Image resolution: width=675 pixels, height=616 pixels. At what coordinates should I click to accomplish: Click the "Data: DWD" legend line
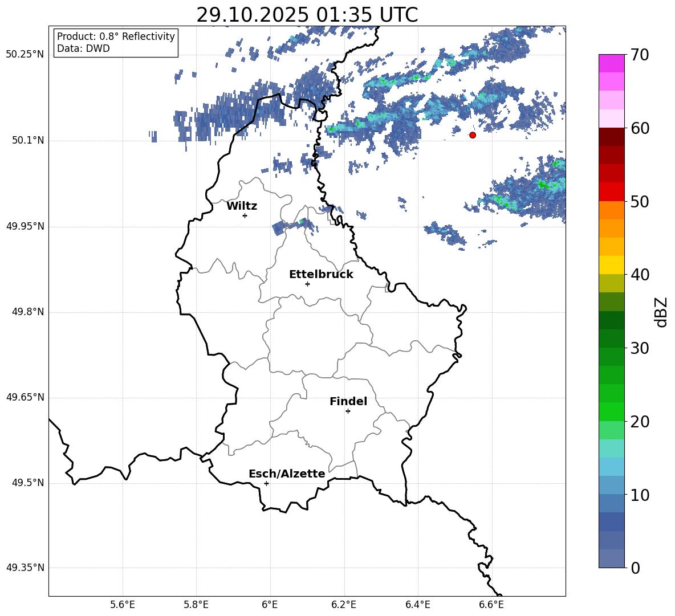pos(83,48)
